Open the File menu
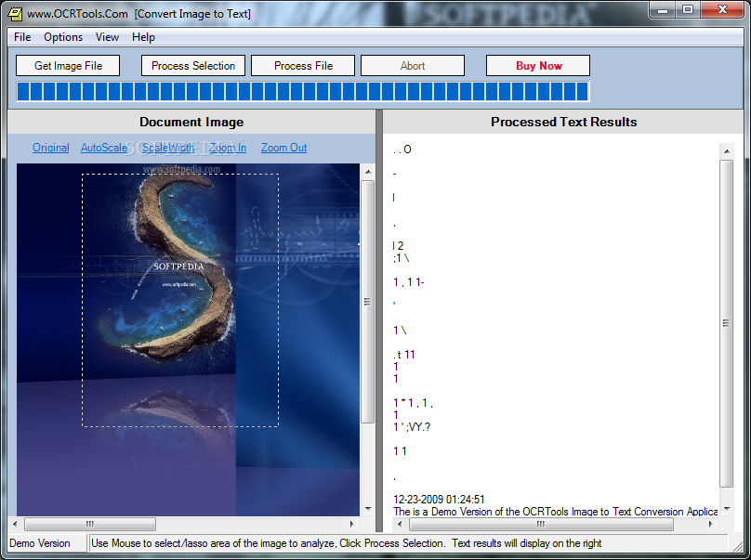Viewport: 751px width, 560px height. click(22, 37)
